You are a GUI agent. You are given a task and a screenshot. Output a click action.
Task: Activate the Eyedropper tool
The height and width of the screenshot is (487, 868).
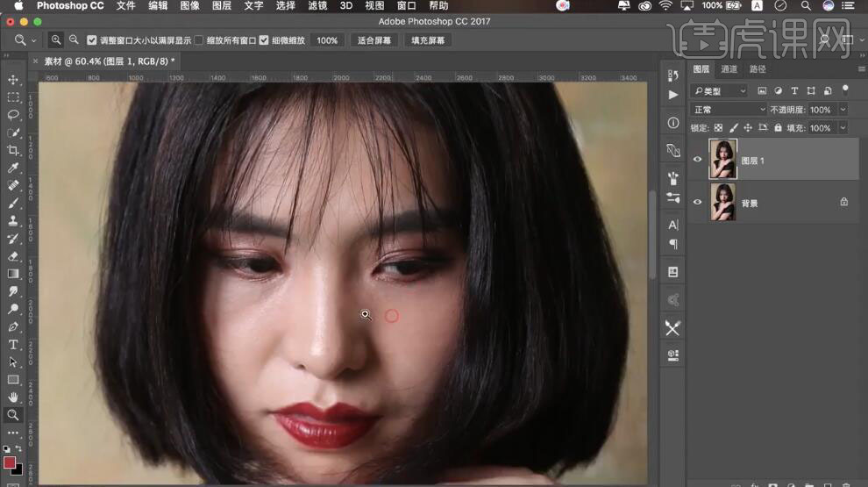tap(13, 168)
